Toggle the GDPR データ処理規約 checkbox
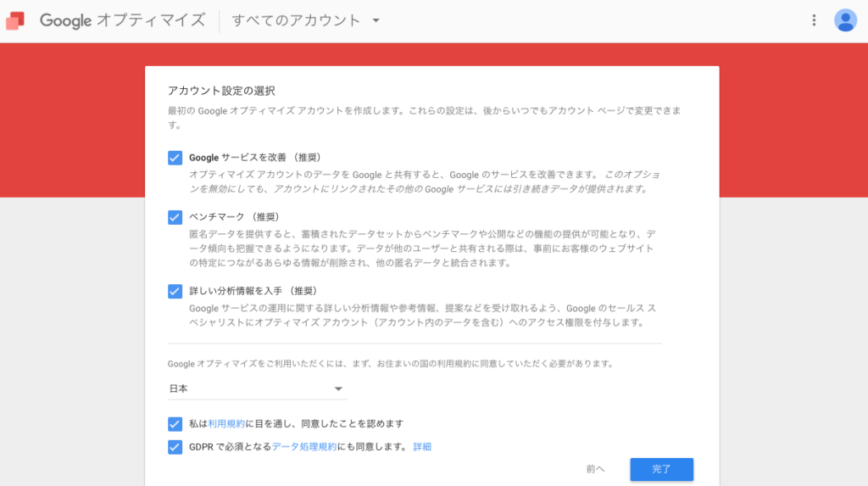This screenshot has height=486, width=868. pyautogui.click(x=175, y=447)
